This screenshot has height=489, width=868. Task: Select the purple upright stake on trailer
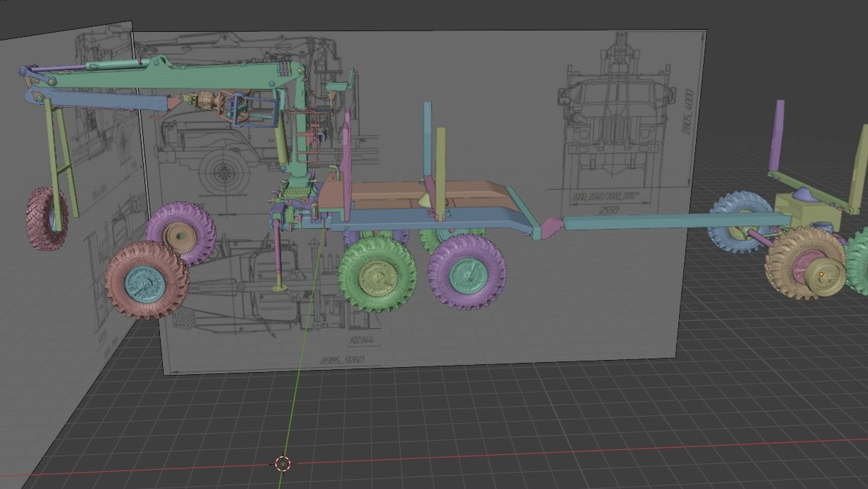[778, 137]
